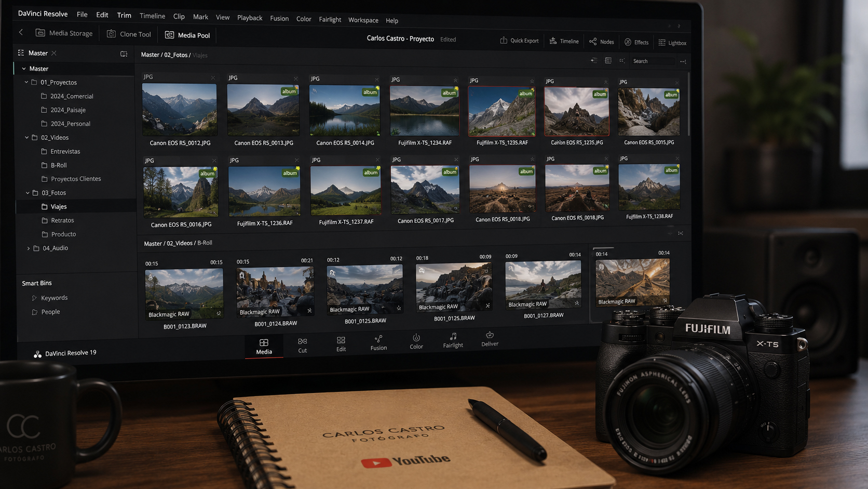This screenshot has width=868, height=489.
Task: Select the Canon EOS R5_0015.JPG thumbnail
Action: pos(649,112)
